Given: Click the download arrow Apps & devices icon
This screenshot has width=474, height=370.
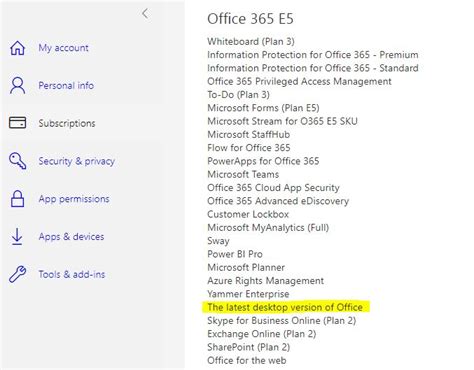Looking at the screenshot, I should pyautogui.click(x=17, y=237).
